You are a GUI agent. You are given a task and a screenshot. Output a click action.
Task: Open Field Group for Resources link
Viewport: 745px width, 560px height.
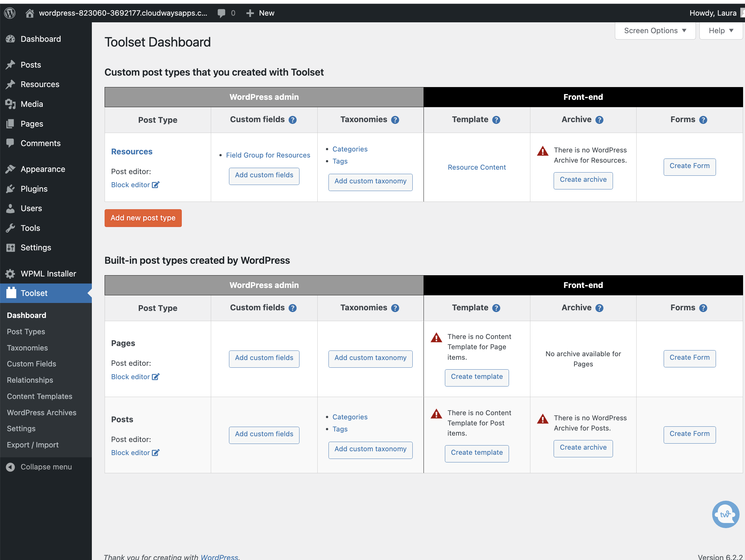[268, 155]
